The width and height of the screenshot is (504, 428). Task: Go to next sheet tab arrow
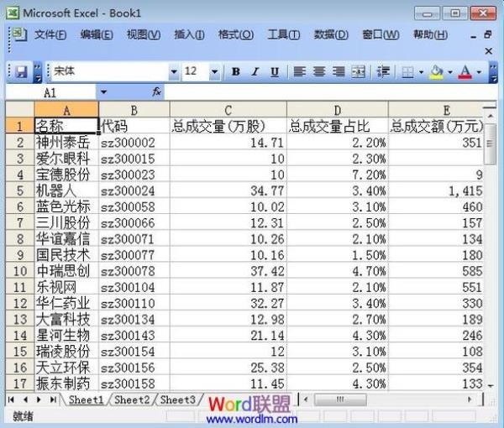(x=39, y=399)
